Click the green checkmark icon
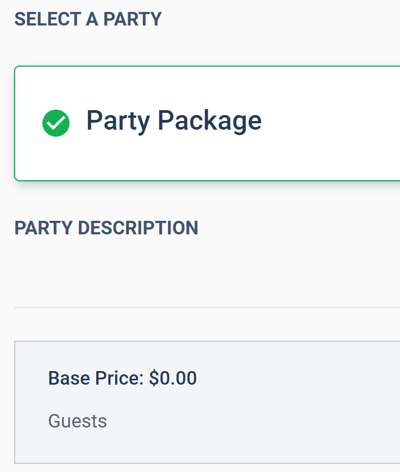The height and width of the screenshot is (472, 400). tap(56, 123)
